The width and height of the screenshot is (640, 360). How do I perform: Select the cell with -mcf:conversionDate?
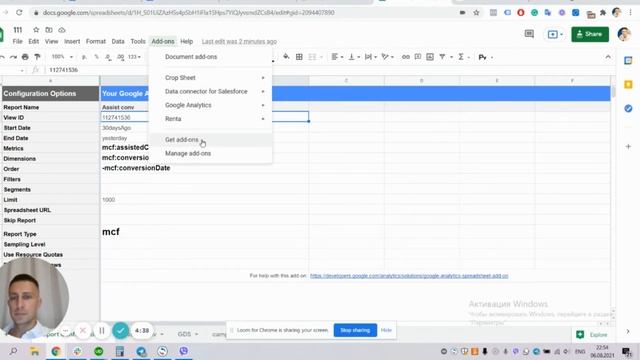point(204,168)
